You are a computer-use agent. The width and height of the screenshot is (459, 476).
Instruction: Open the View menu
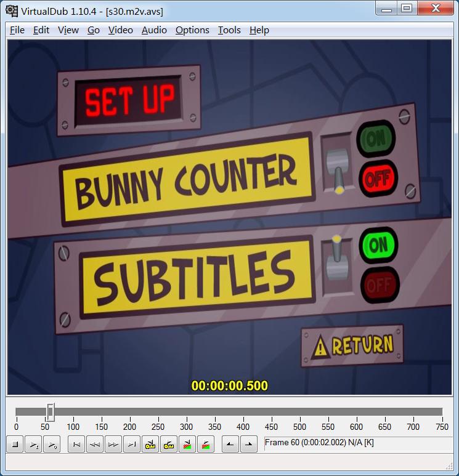[68, 30]
